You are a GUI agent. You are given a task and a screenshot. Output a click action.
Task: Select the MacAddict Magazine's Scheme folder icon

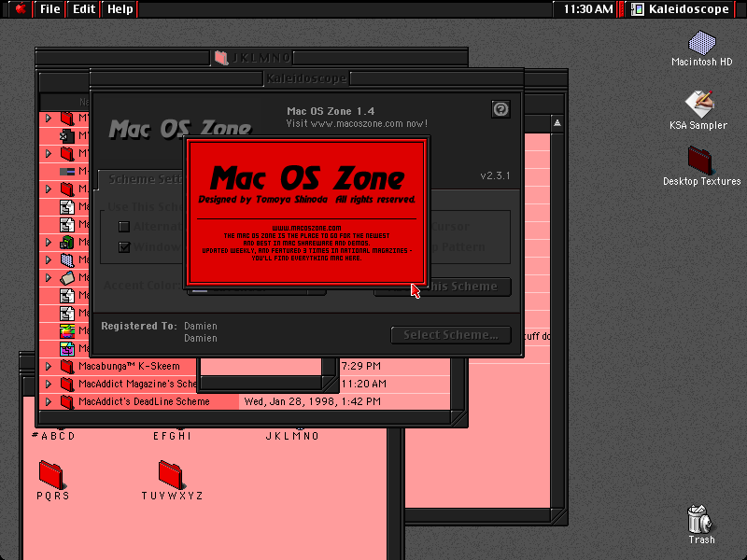(x=67, y=384)
